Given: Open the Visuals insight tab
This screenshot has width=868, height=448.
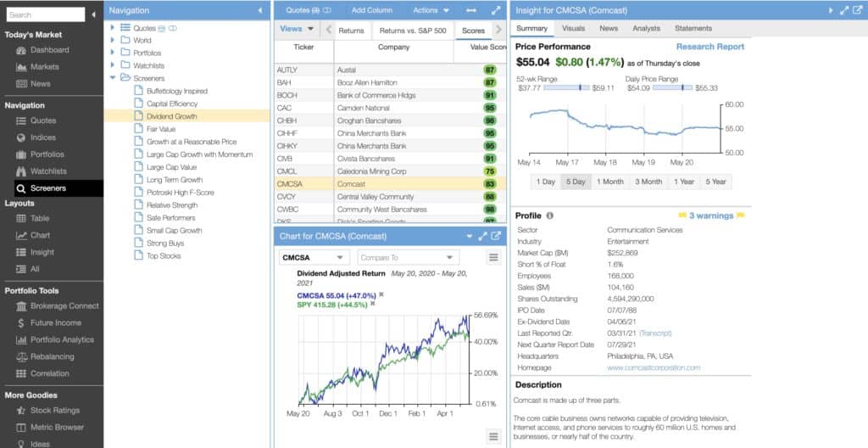Looking at the screenshot, I should pos(573,28).
